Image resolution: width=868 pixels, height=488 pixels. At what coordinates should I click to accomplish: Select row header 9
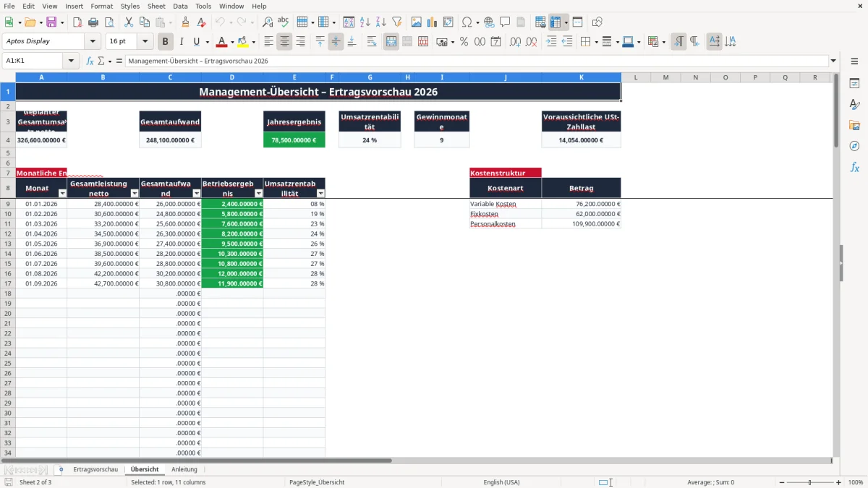point(7,204)
